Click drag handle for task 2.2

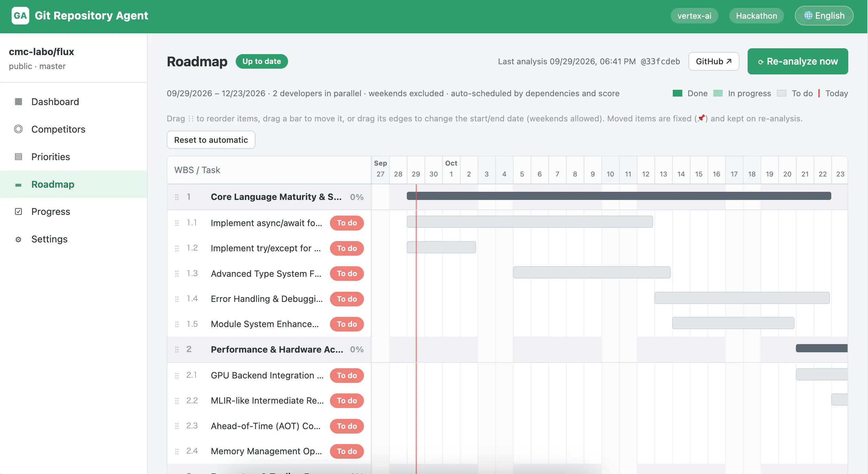pyautogui.click(x=177, y=401)
